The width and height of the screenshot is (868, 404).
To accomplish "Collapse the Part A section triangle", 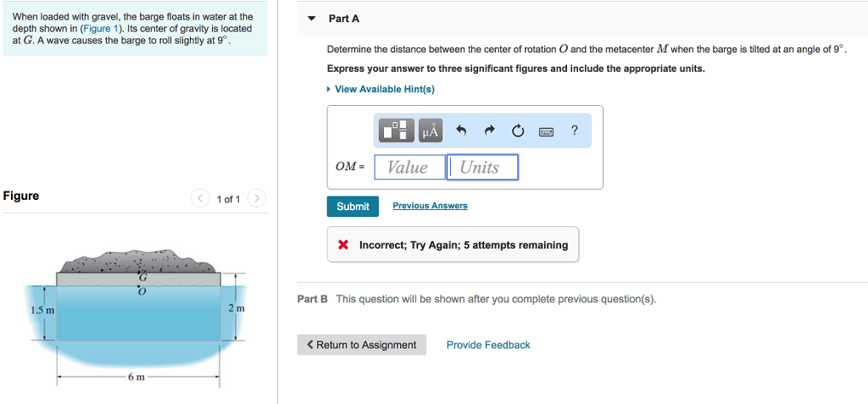I will pyautogui.click(x=311, y=19).
